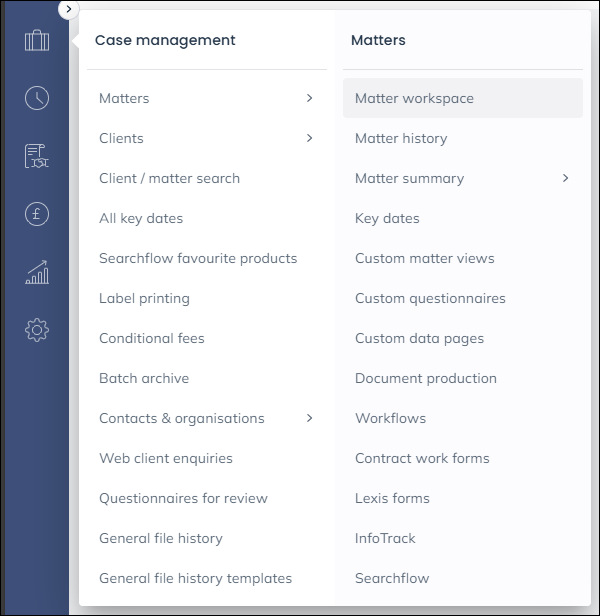This screenshot has height=616, width=600.
Task: Click the briefcase Case management sidebar icon
Action: 37,41
